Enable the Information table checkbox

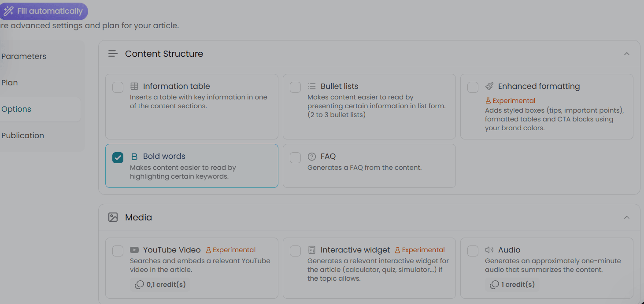(x=118, y=87)
